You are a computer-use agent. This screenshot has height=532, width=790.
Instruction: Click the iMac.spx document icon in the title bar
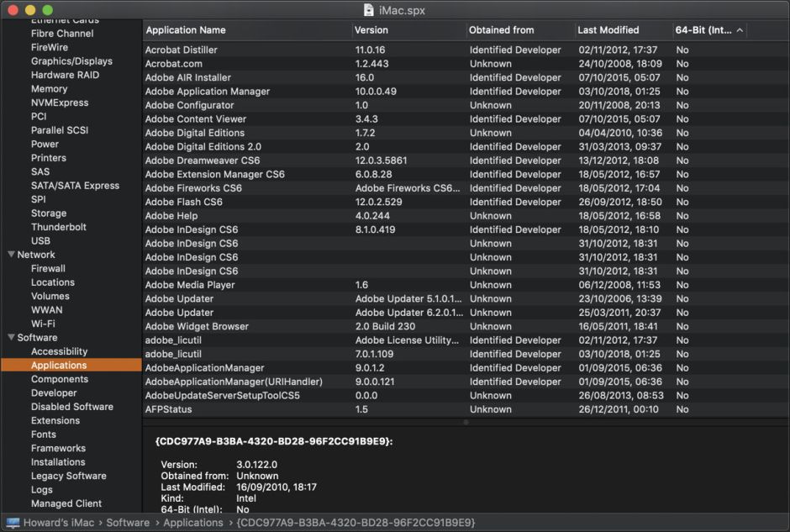click(369, 10)
